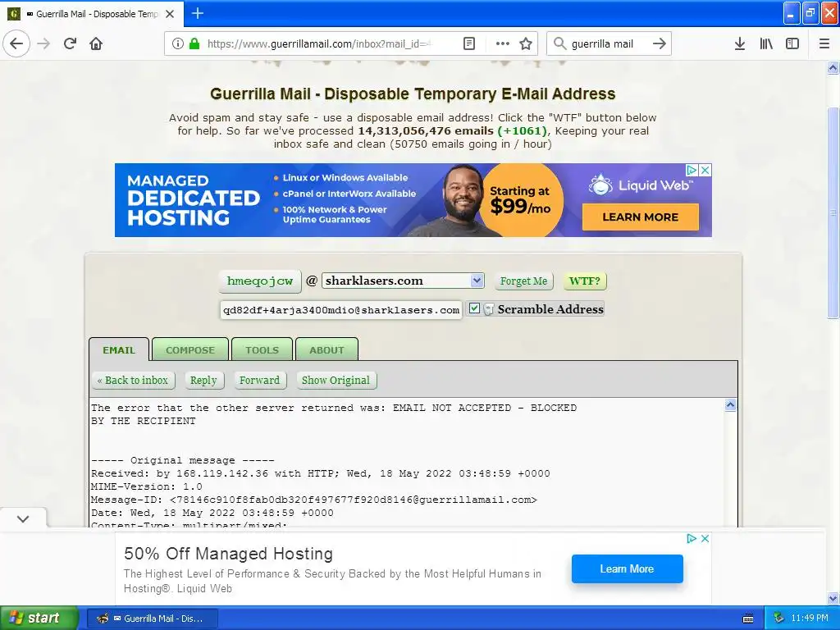
Task: Click the 50% Off Managed Hosting headline
Action: tap(228, 554)
